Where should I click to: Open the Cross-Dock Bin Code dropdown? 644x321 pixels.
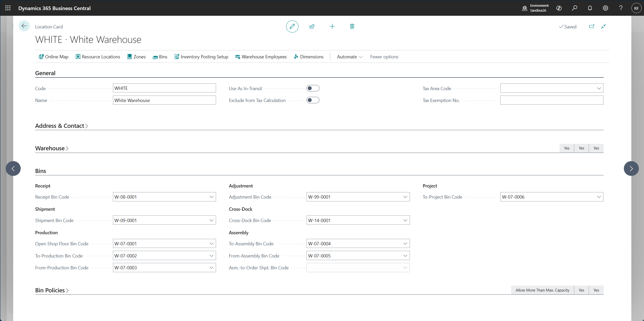pos(405,220)
